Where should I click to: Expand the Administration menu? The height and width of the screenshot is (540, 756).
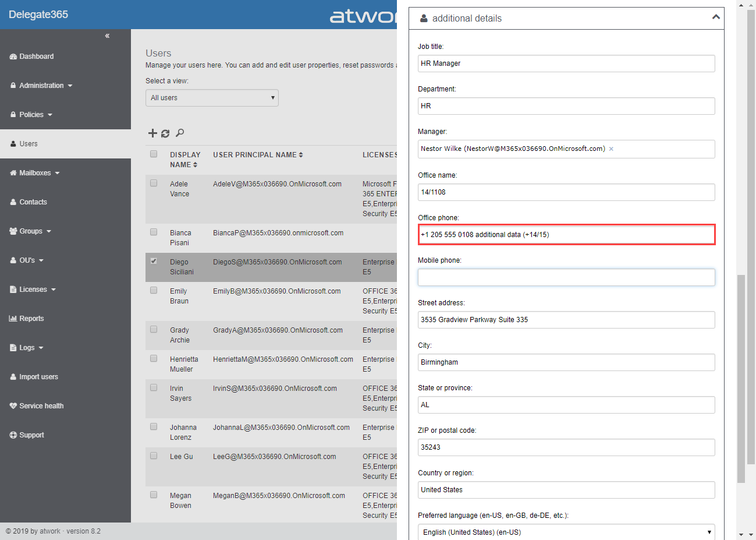pos(41,86)
